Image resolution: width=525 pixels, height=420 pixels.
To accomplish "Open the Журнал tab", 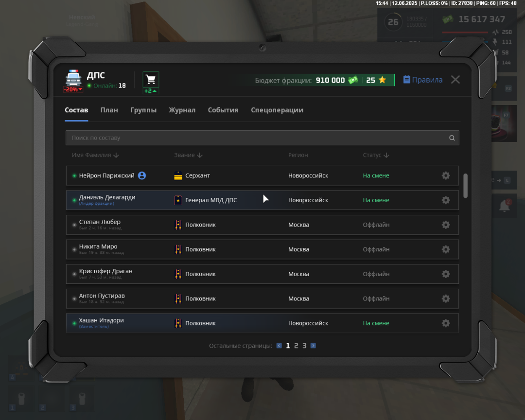I will pyautogui.click(x=182, y=110).
